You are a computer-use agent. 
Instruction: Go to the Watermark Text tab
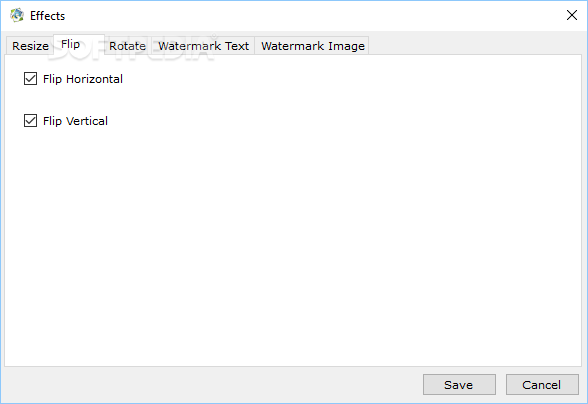point(203,46)
